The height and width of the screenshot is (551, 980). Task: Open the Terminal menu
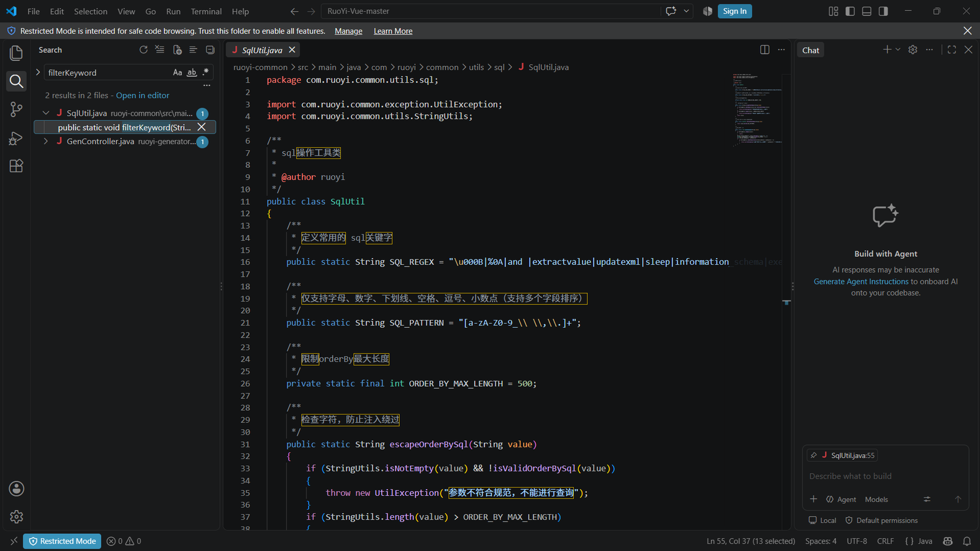tap(206, 11)
